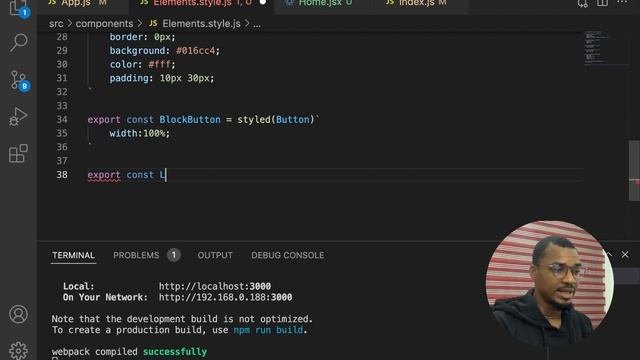
Task: Click the split editor icon
Action: click(x=602, y=3)
